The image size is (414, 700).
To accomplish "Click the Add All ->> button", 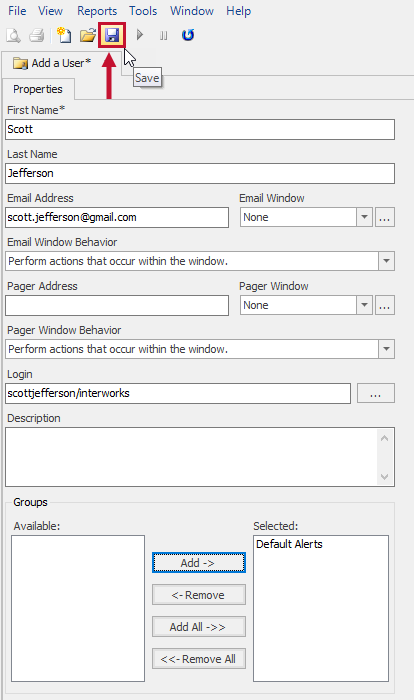I will pyautogui.click(x=199, y=627).
